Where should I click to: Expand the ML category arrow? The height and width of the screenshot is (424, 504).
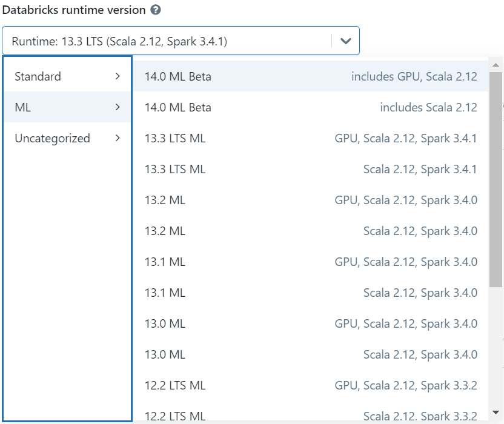[x=118, y=107]
